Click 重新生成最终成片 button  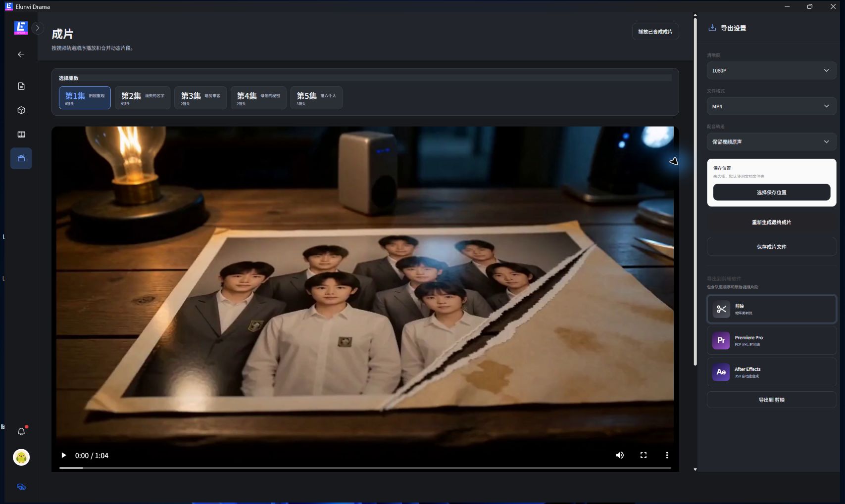pyautogui.click(x=771, y=222)
